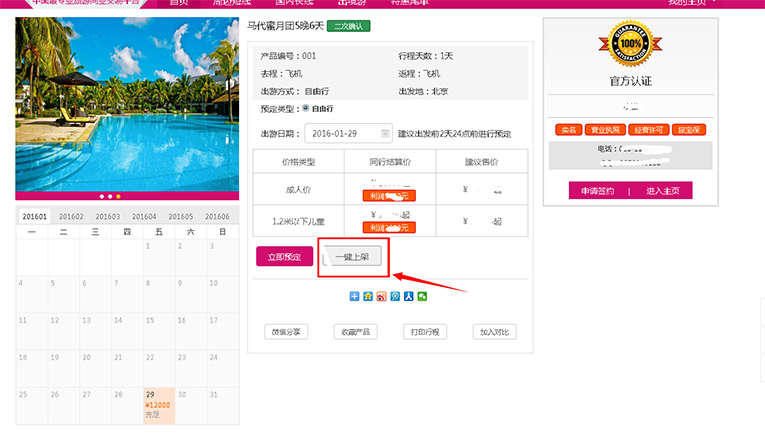Click the pink 立即预定 button
Viewport: 765px width, 433px height.
point(284,256)
